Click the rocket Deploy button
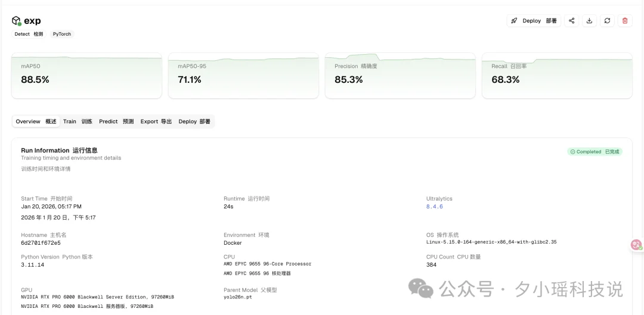 pyautogui.click(x=534, y=21)
